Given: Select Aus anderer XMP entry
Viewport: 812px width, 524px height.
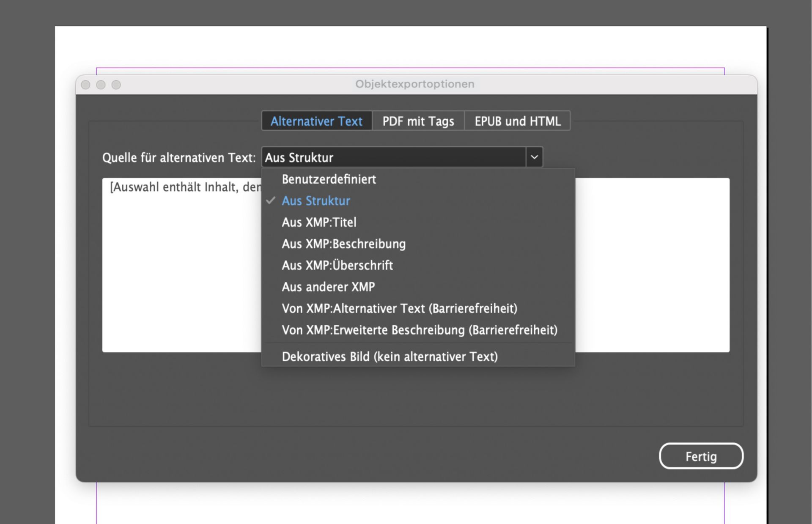Looking at the screenshot, I should pyautogui.click(x=329, y=287).
